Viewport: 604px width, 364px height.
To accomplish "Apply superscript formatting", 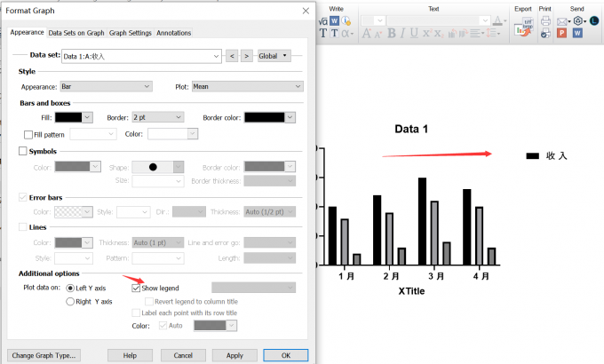I will [x=426, y=34].
